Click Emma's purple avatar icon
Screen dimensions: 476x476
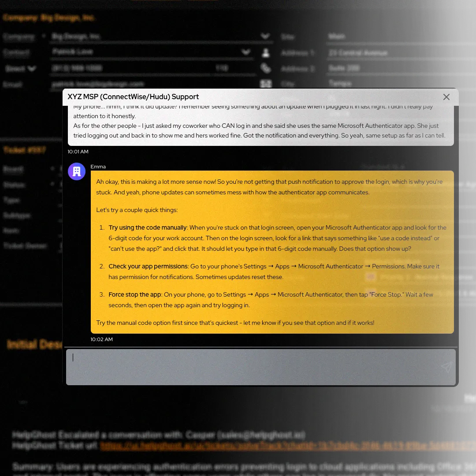77,171
